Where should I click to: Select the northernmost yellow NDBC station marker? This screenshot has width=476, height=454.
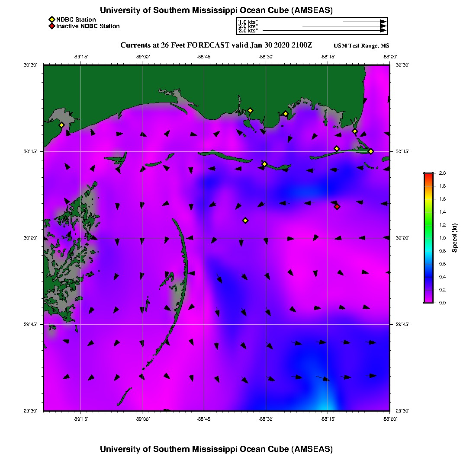click(x=250, y=110)
